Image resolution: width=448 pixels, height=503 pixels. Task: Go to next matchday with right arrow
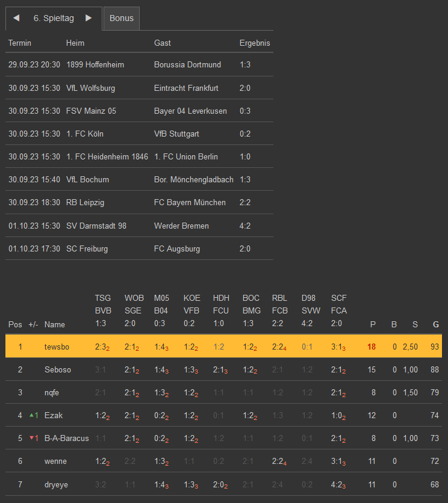89,18
